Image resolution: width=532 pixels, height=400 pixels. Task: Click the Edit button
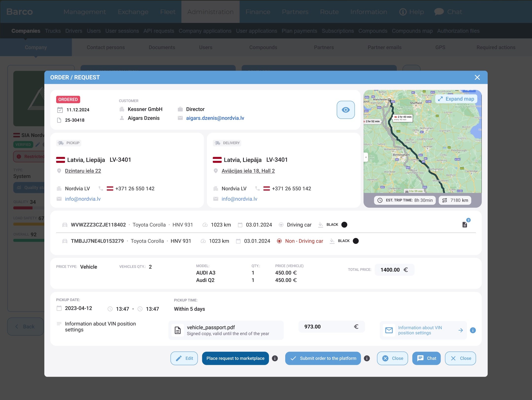pos(184,358)
